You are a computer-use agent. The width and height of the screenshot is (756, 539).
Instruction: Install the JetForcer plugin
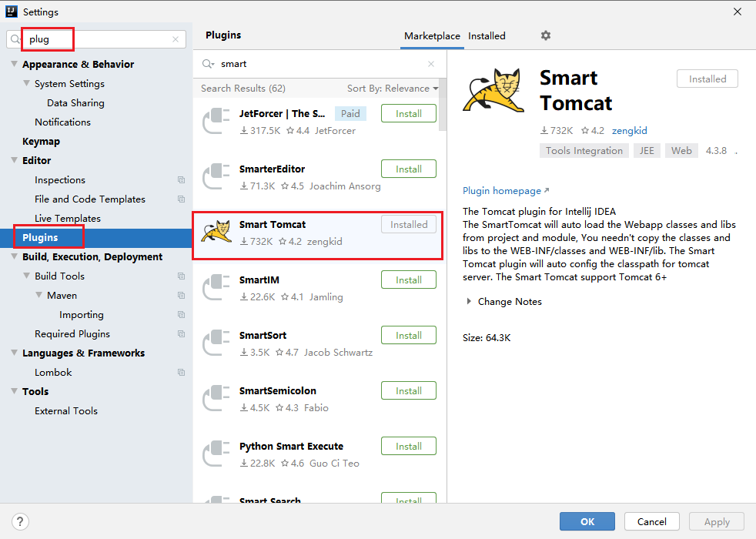pyautogui.click(x=408, y=114)
